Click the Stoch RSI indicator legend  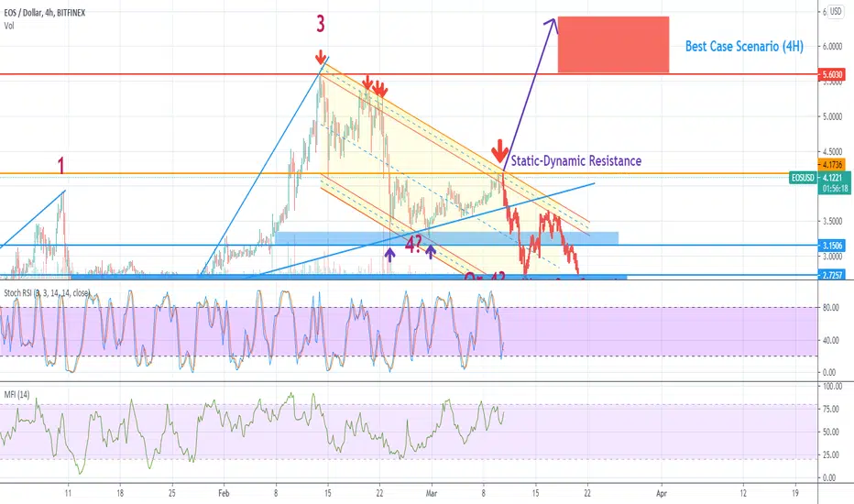click(x=47, y=293)
